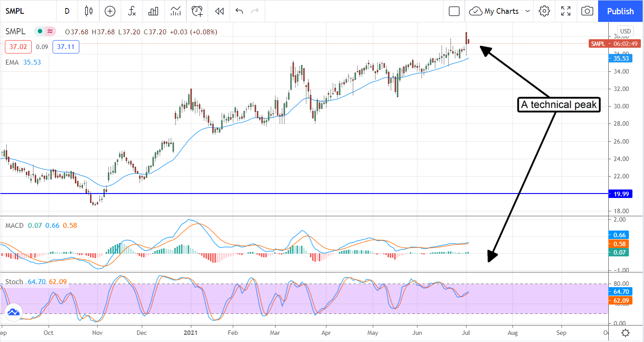
Task: Open the fx indicators menu
Action: 132,11
